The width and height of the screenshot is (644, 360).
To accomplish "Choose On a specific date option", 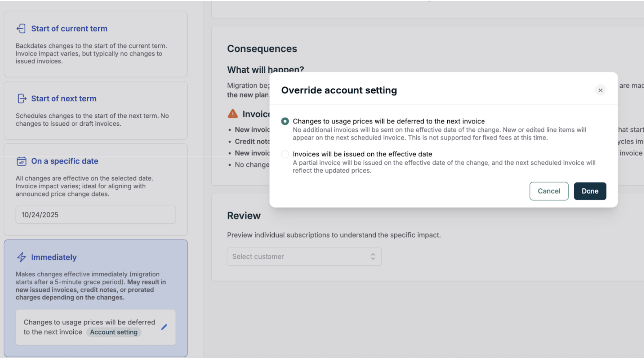I will tap(65, 161).
